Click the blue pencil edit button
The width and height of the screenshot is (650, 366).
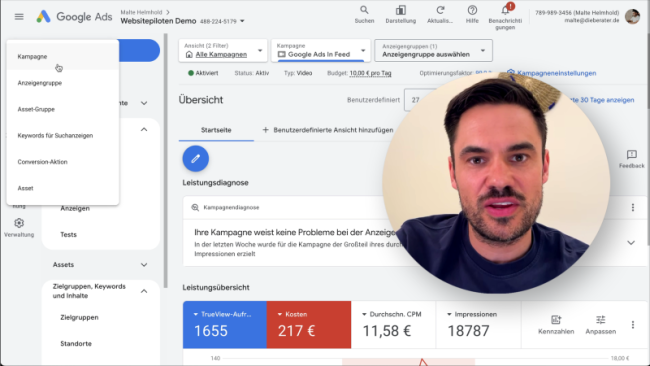[x=196, y=158]
